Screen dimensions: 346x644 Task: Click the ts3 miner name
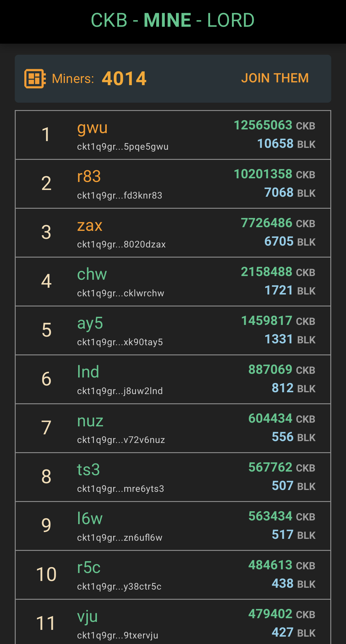(x=88, y=470)
